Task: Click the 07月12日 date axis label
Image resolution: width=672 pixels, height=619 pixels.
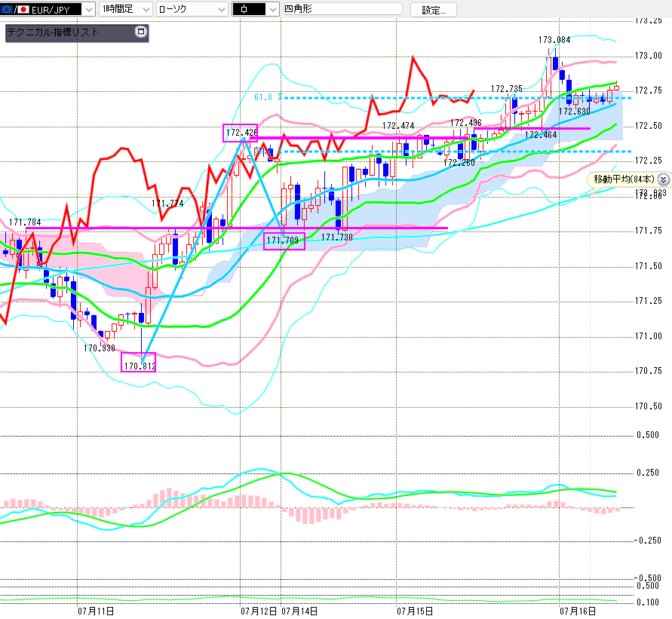Action: [x=259, y=611]
